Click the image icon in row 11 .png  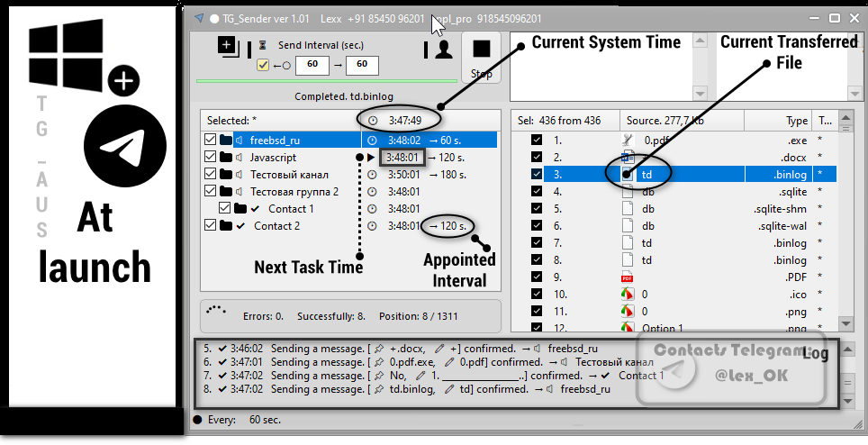(628, 311)
